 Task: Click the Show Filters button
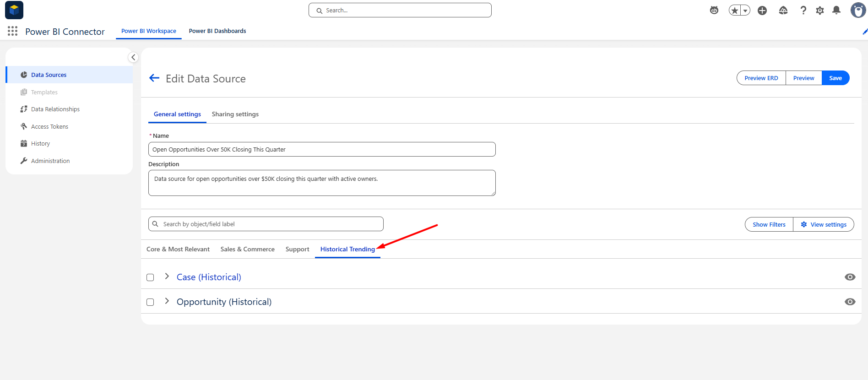point(769,224)
